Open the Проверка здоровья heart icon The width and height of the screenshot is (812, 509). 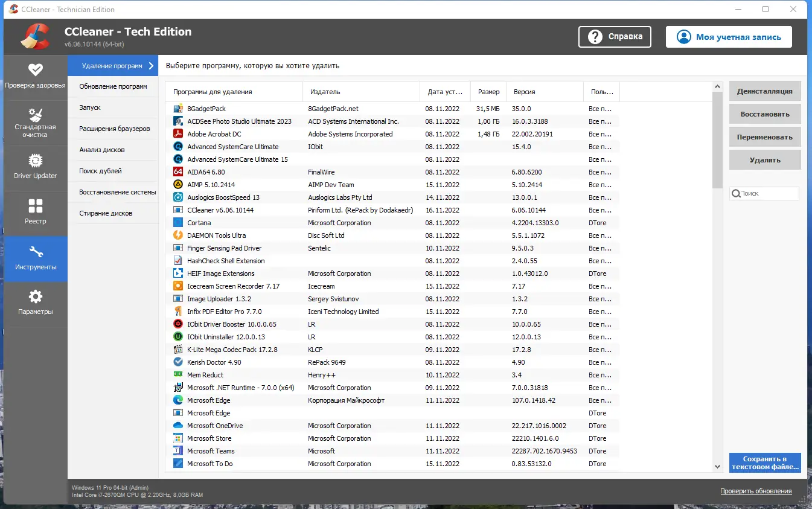point(36,70)
